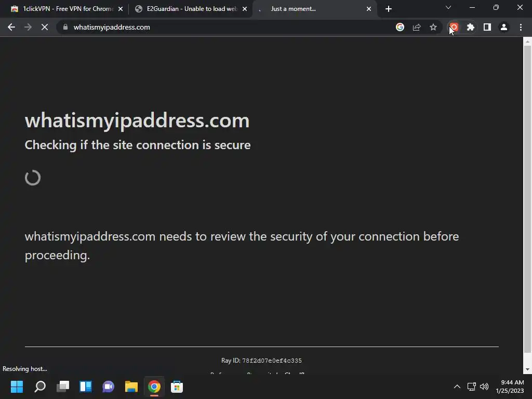Image resolution: width=532 pixels, height=399 pixels.
Task: Click the forward navigation arrow
Action: pyautogui.click(x=28, y=27)
